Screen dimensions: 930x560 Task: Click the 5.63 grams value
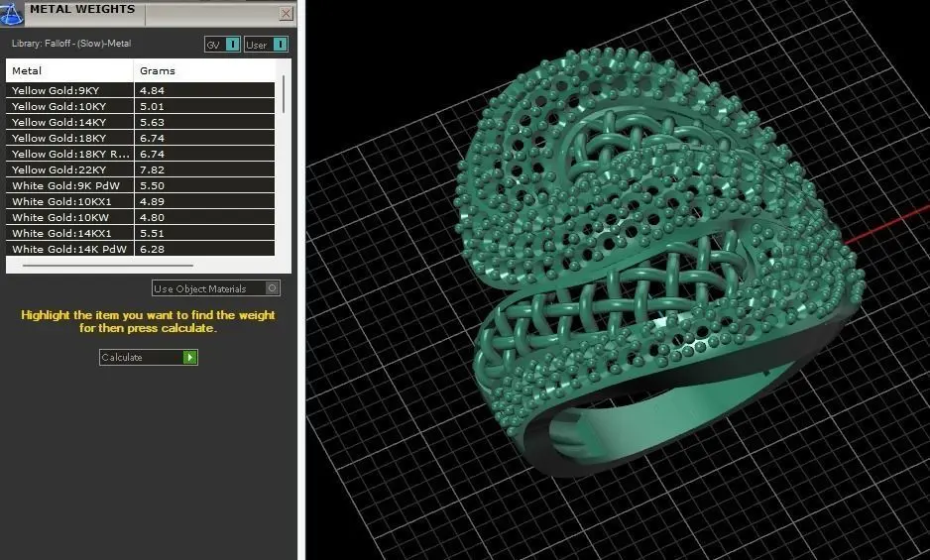152,122
